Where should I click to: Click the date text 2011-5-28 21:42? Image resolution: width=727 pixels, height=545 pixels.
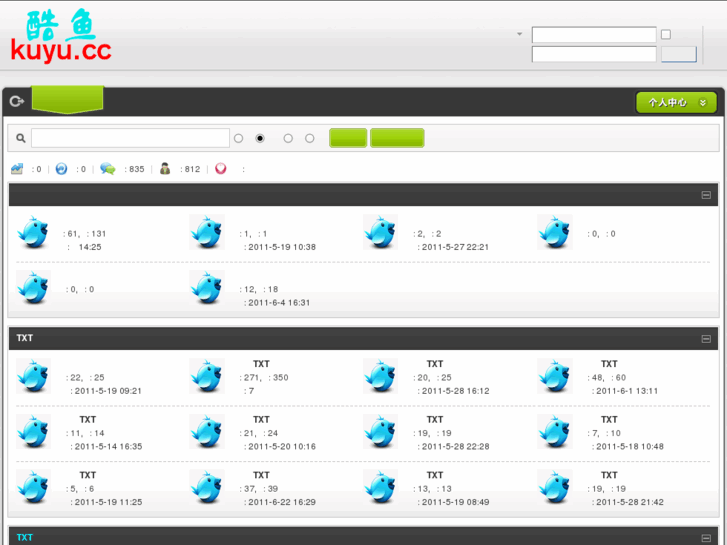tap(630, 502)
